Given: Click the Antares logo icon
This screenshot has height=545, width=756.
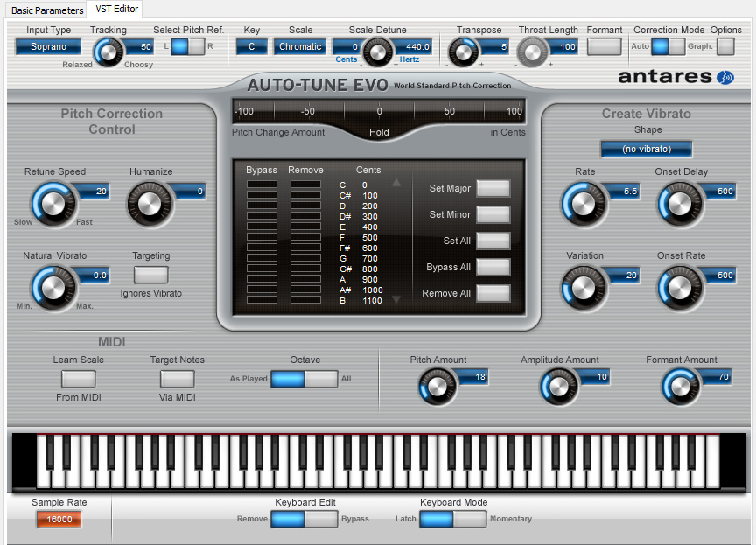Looking at the screenshot, I should click(x=724, y=77).
